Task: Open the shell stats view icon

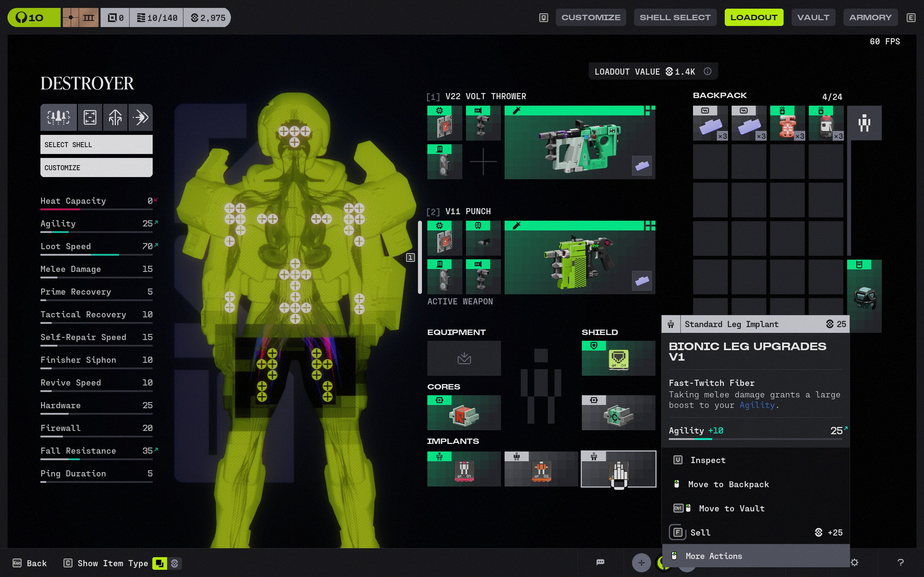Action: pyautogui.click(x=58, y=117)
